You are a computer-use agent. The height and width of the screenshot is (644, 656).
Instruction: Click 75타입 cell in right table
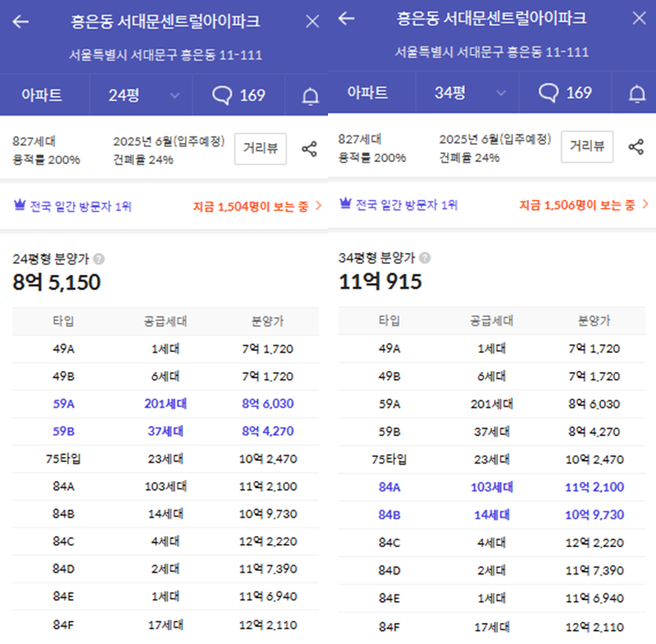tap(389, 460)
